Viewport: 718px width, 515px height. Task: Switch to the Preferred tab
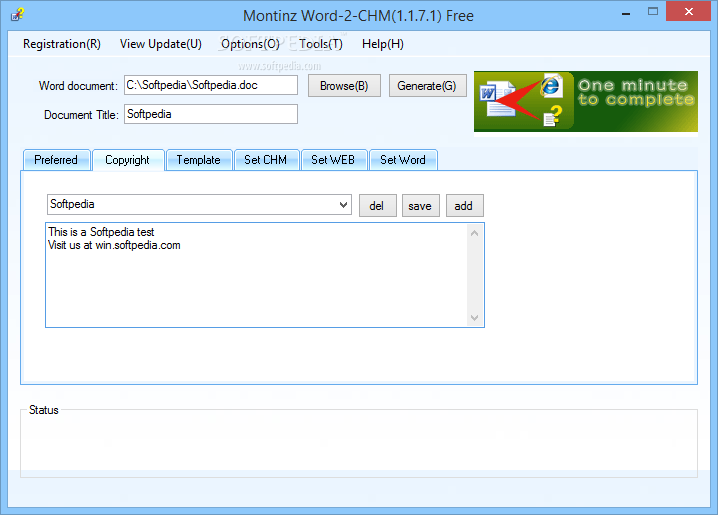(56, 160)
